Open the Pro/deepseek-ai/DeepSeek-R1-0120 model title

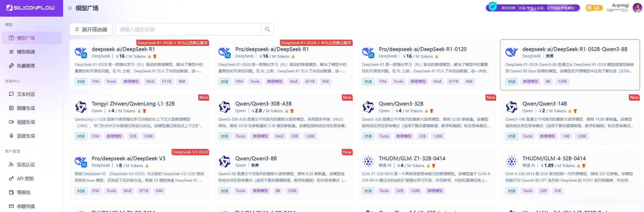point(423,49)
